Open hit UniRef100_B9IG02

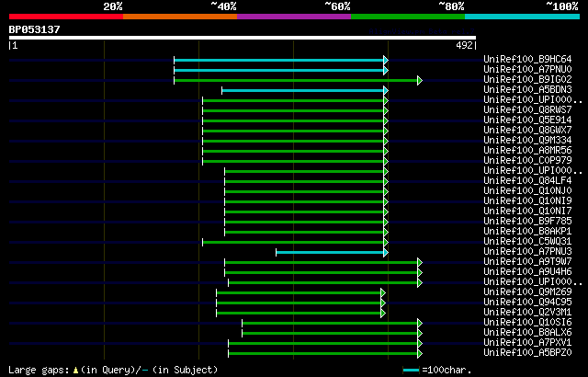(527, 79)
